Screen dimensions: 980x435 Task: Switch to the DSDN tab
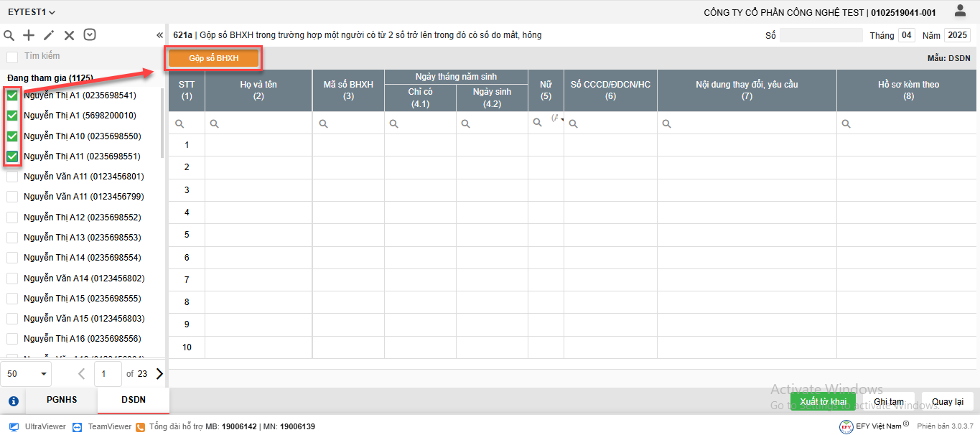[x=133, y=400]
